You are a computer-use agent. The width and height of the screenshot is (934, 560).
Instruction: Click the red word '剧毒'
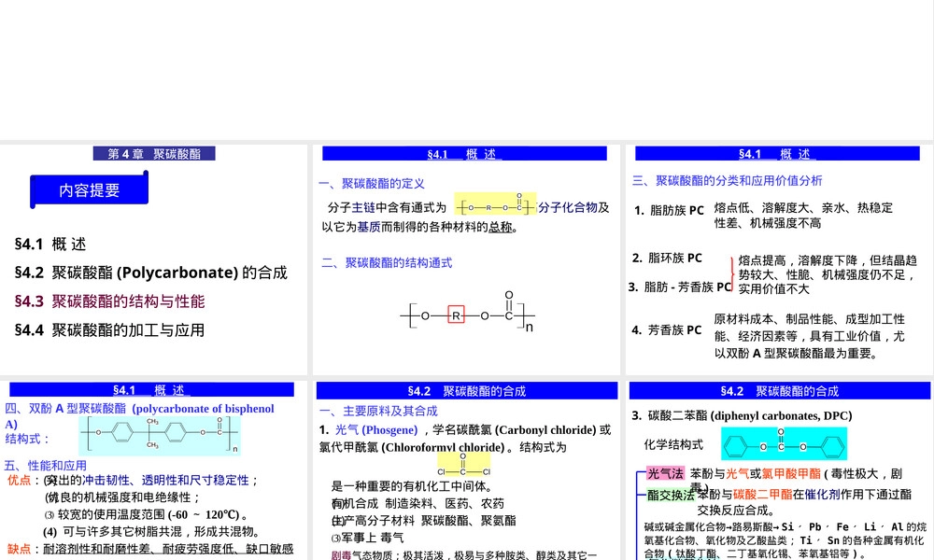tap(341, 554)
